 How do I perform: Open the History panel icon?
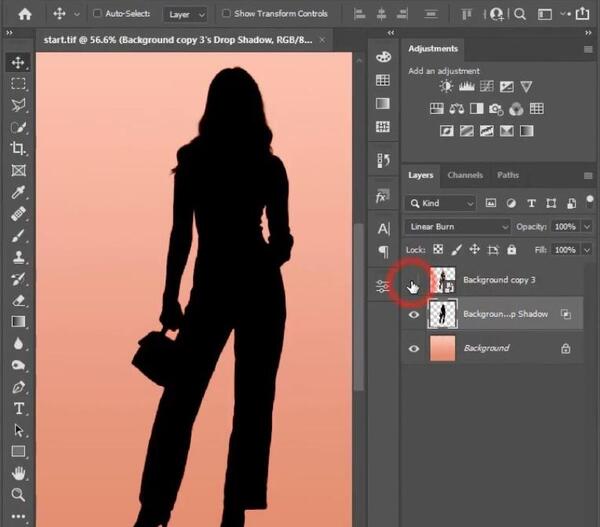[383, 161]
